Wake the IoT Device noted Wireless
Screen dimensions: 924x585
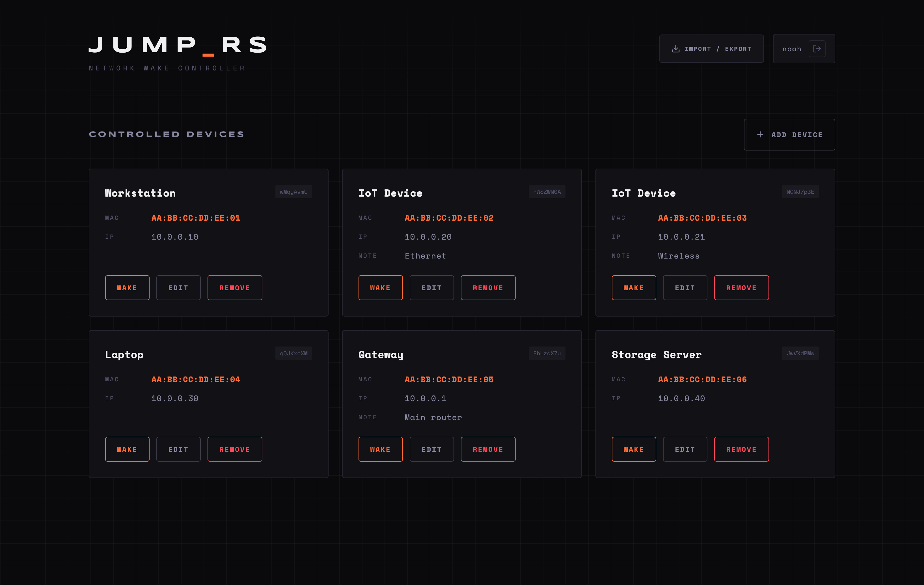coord(634,287)
